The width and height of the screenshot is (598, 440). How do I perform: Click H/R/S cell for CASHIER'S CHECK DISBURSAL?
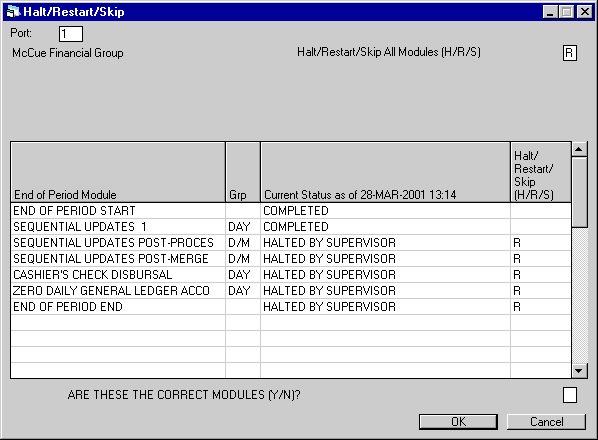(x=540, y=275)
